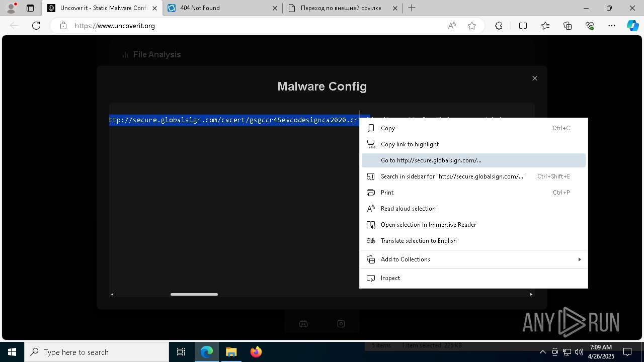
Task: Select Translate selection to English
Action: click(x=473, y=241)
